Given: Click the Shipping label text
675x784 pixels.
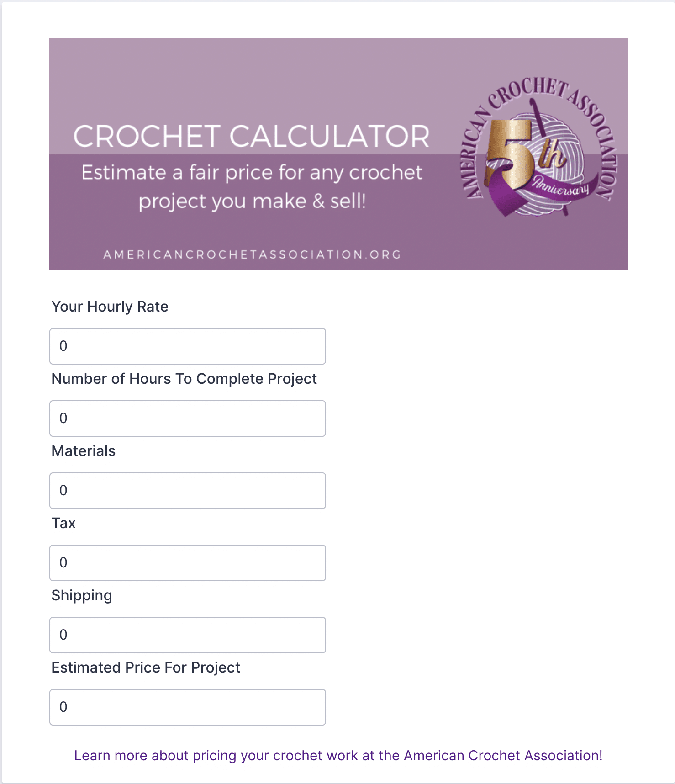Looking at the screenshot, I should pos(82,596).
